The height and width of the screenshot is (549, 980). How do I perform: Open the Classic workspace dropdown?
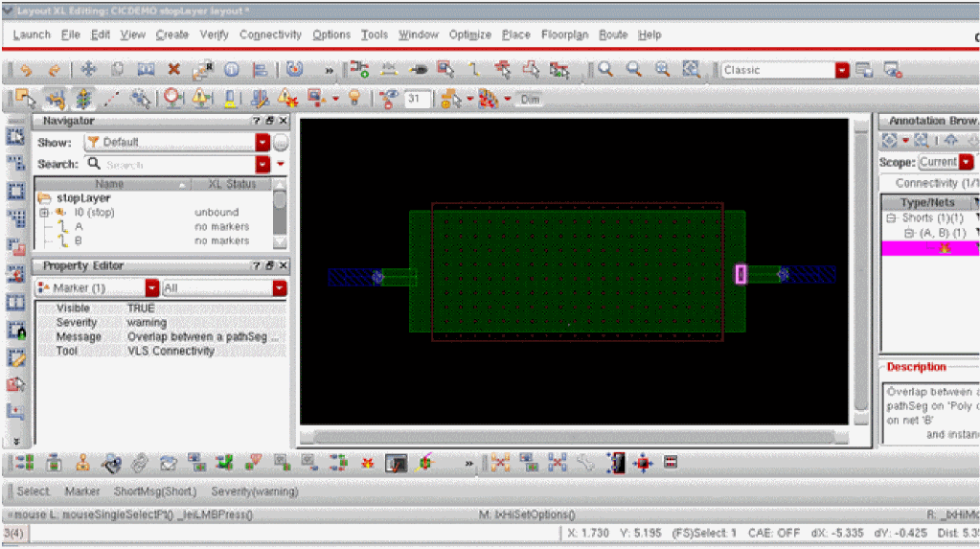[x=841, y=70]
